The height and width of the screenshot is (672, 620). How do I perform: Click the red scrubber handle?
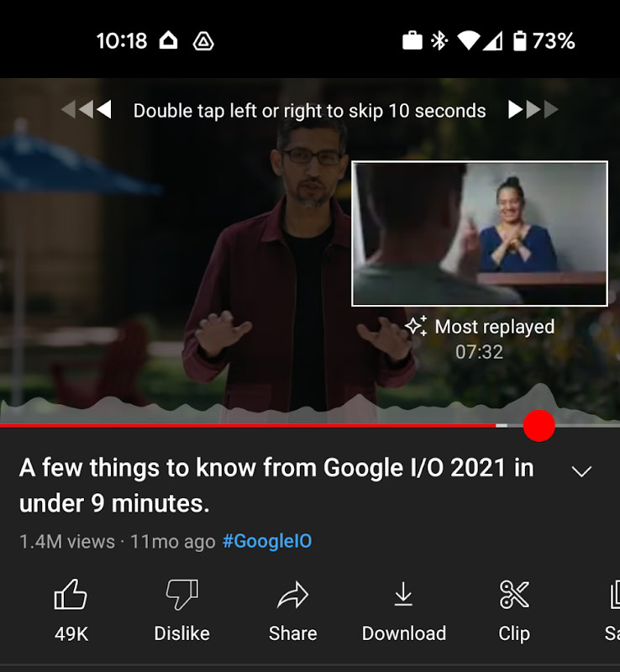click(539, 426)
